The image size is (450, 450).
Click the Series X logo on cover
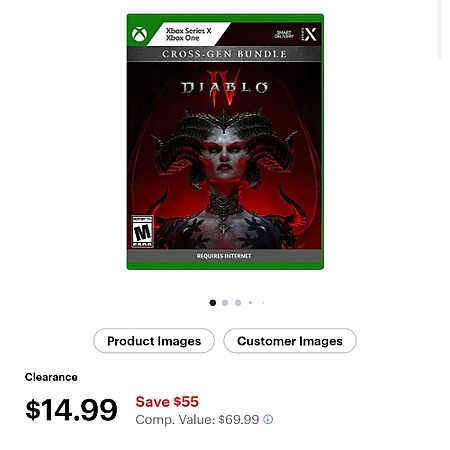tap(309, 34)
